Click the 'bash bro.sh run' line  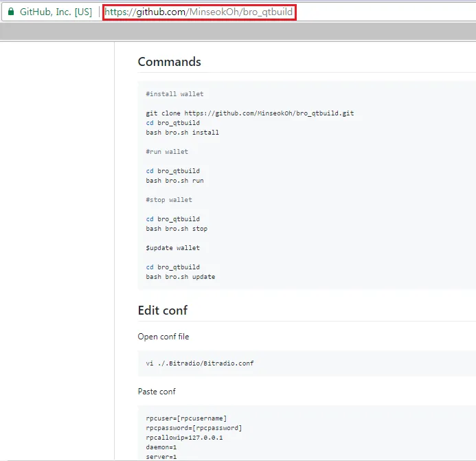click(x=174, y=181)
